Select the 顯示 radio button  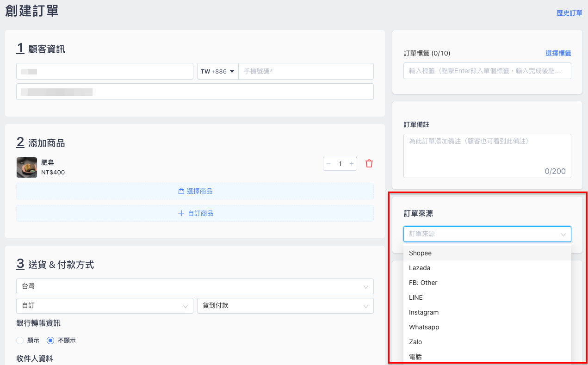pyautogui.click(x=20, y=340)
